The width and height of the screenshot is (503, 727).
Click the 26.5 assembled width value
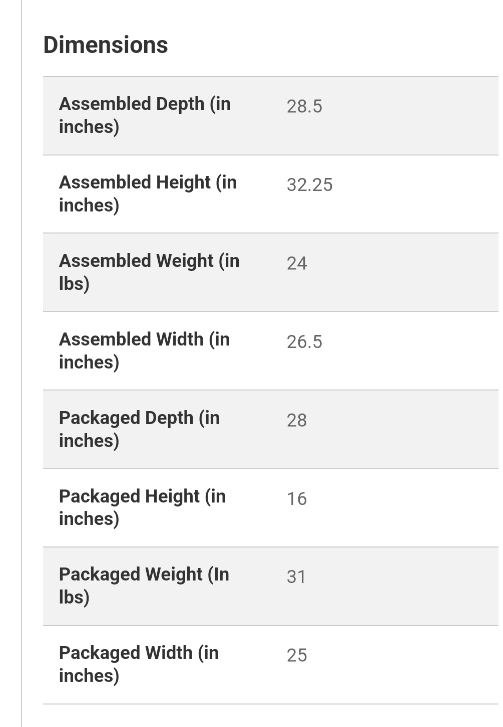[x=304, y=342]
